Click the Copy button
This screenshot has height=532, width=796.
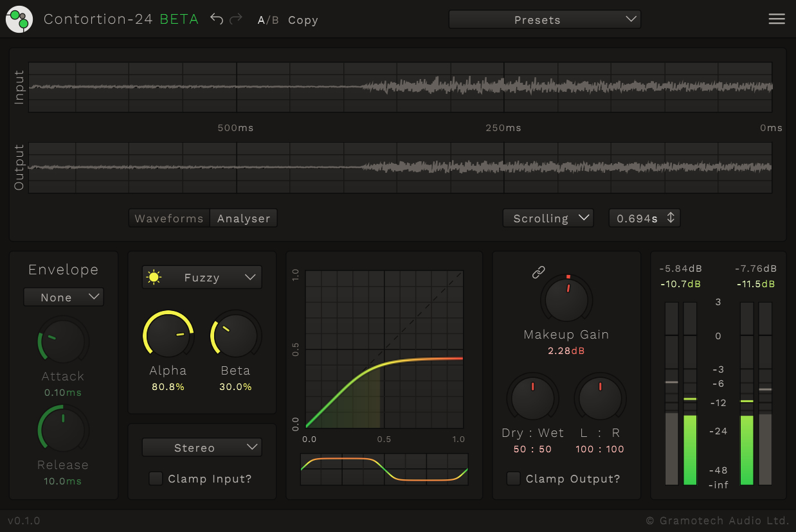[x=303, y=20]
